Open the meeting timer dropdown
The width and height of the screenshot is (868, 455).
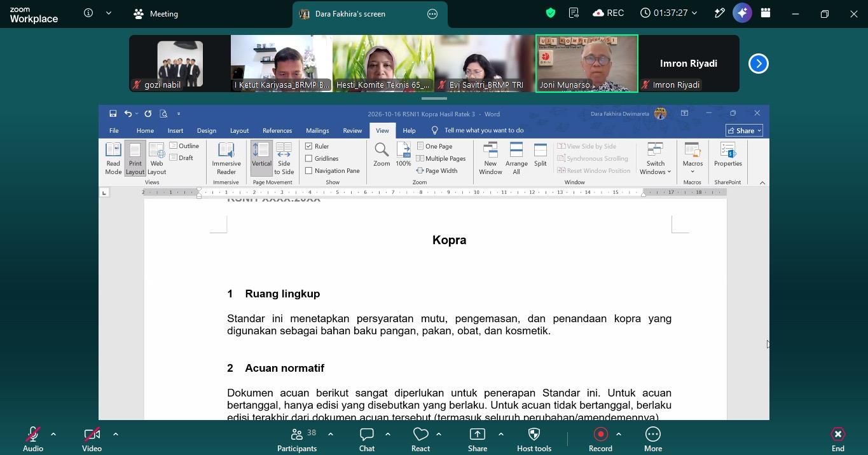point(668,13)
